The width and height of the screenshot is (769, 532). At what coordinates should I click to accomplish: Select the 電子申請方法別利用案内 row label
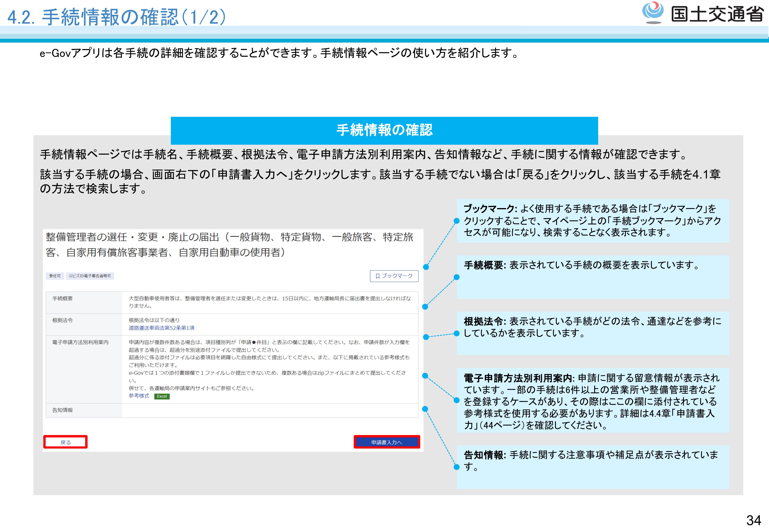pyautogui.click(x=80, y=342)
